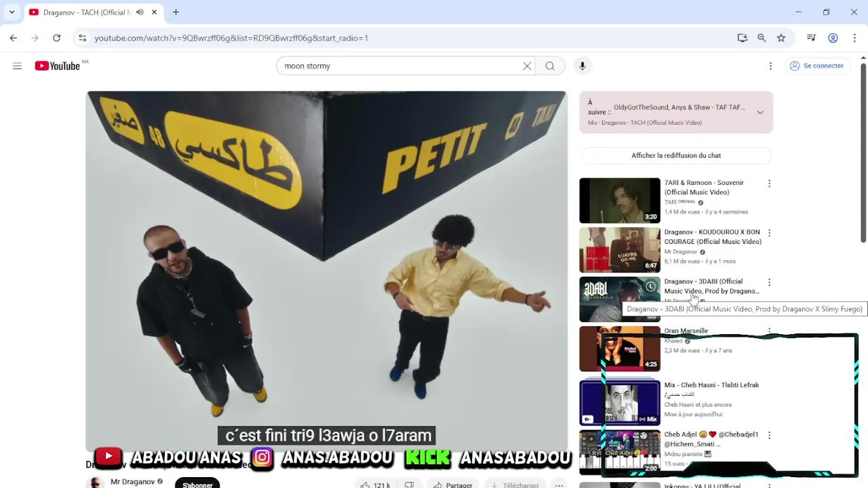Add 3DABI to Watch later clock icon
Viewport: 868px width, 488px height.
click(x=650, y=287)
